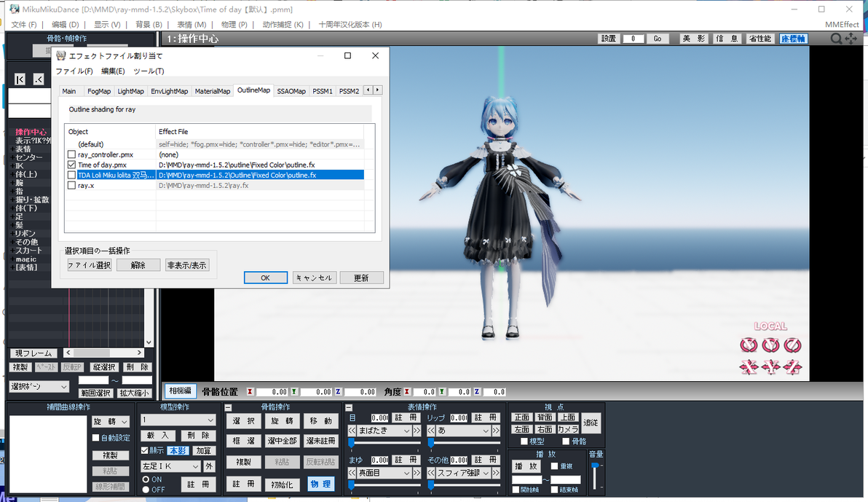Click the last pink translation gizmo icon
The image size is (868, 502).
(792, 366)
